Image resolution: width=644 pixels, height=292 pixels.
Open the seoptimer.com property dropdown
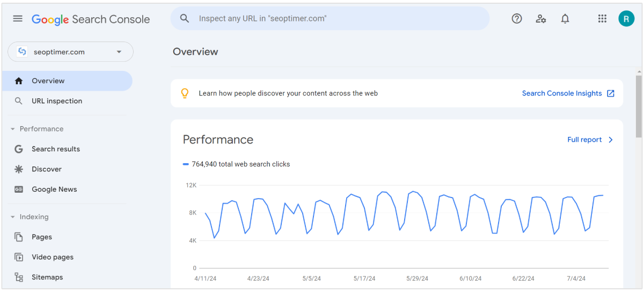coord(70,52)
